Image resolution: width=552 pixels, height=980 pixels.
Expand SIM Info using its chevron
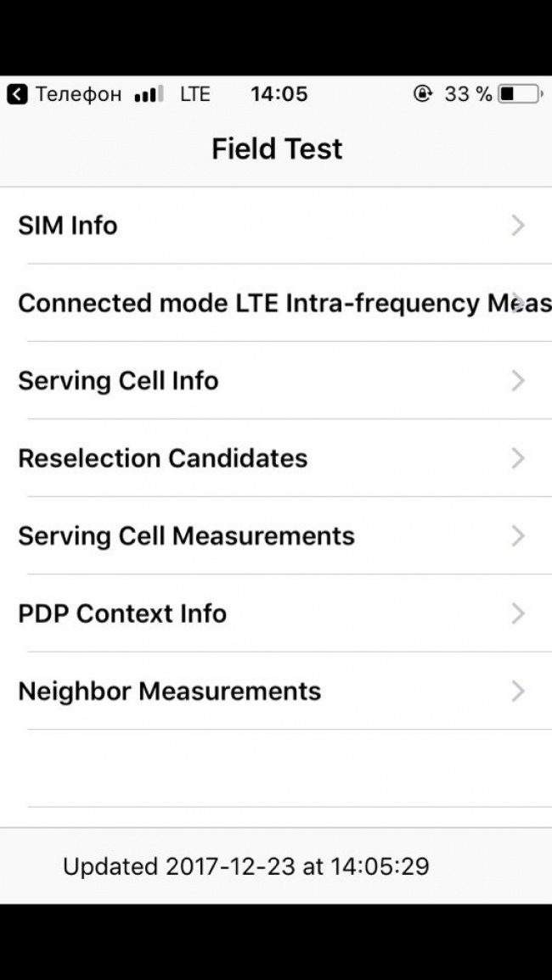click(518, 226)
